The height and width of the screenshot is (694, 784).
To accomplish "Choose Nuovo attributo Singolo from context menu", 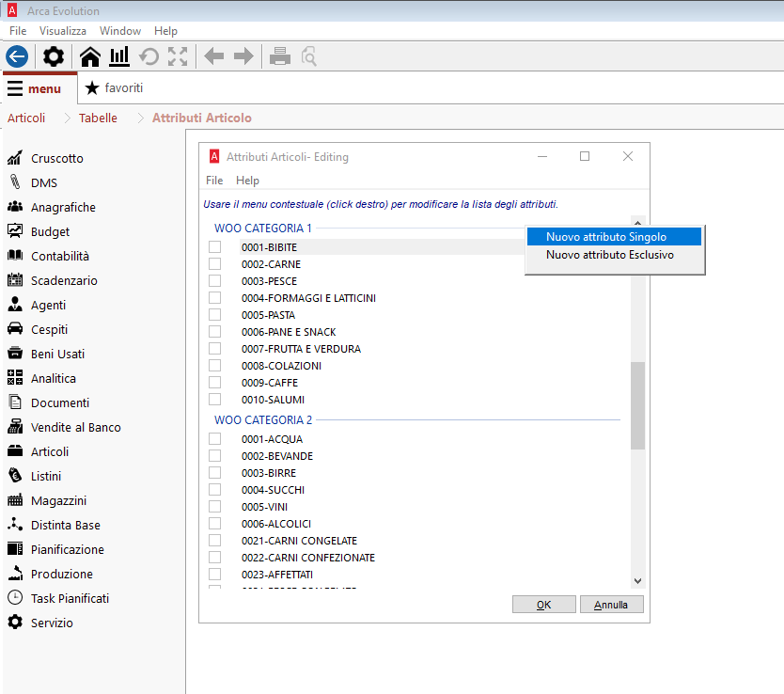I will pos(612,237).
